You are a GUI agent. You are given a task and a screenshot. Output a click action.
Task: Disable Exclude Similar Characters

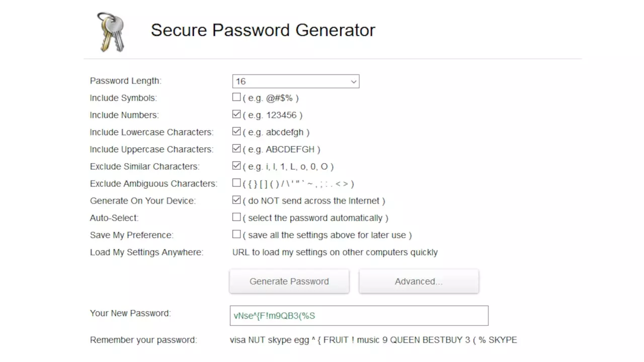(x=236, y=165)
